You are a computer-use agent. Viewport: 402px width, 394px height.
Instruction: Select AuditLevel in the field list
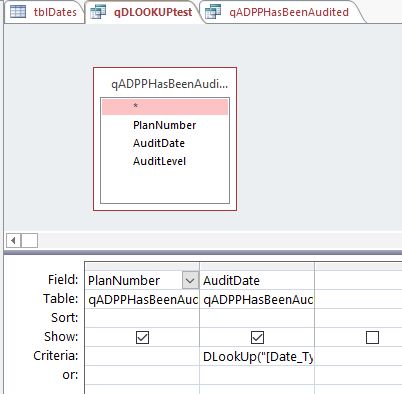click(x=160, y=161)
